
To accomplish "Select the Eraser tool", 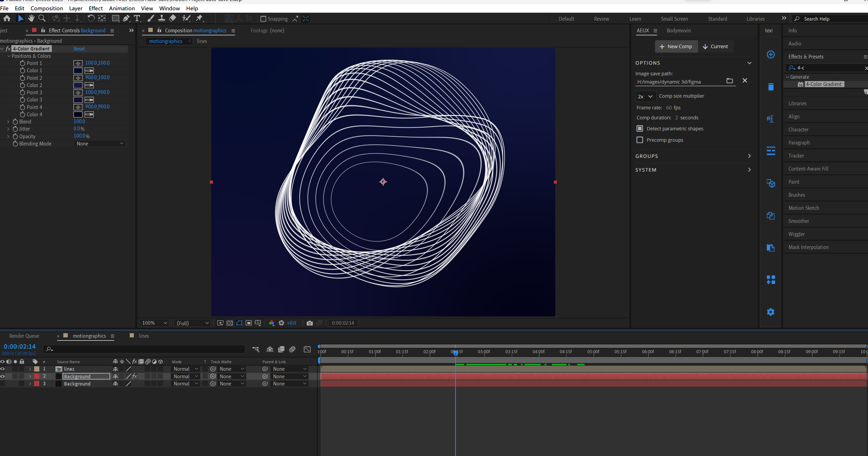I will tap(173, 19).
